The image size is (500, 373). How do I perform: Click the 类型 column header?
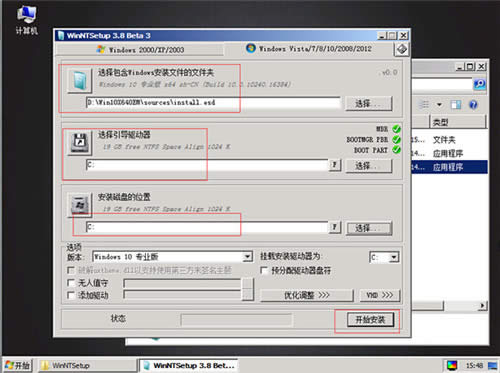(458, 122)
